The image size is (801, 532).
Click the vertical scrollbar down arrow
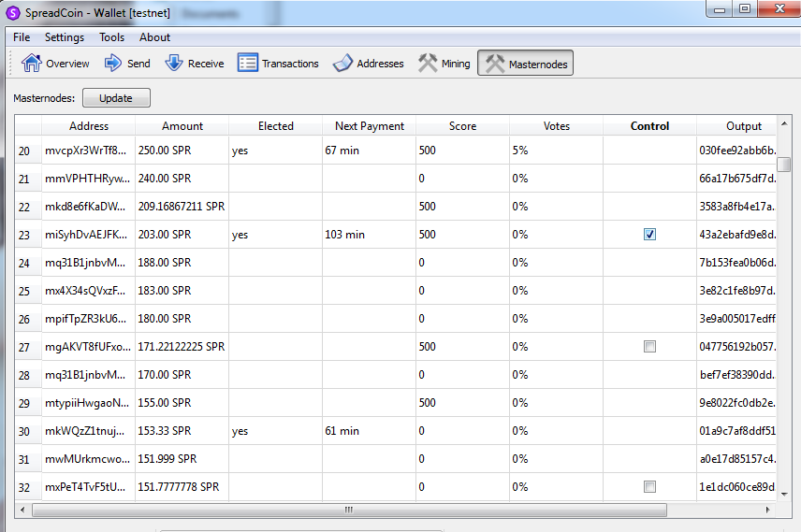click(784, 495)
